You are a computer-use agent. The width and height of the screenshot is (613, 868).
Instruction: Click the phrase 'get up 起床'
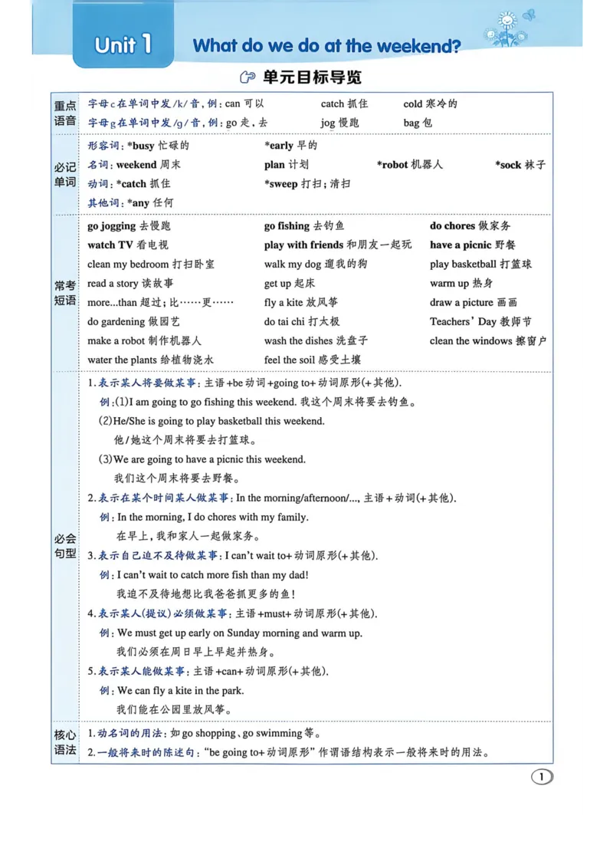click(290, 284)
